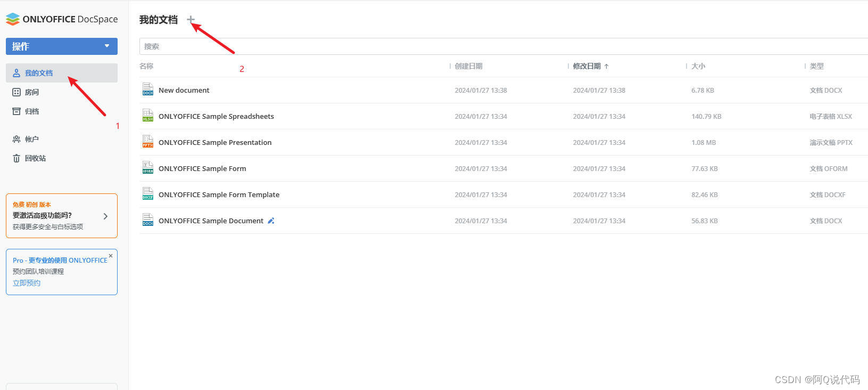868x390 pixels.
Task: Open 回收站 in the sidebar
Action: click(x=35, y=158)
